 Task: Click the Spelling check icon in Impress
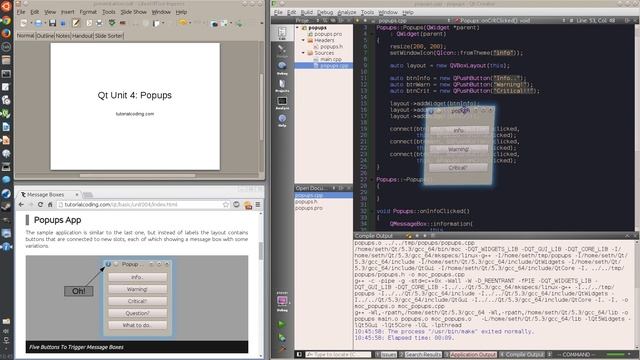112,23
